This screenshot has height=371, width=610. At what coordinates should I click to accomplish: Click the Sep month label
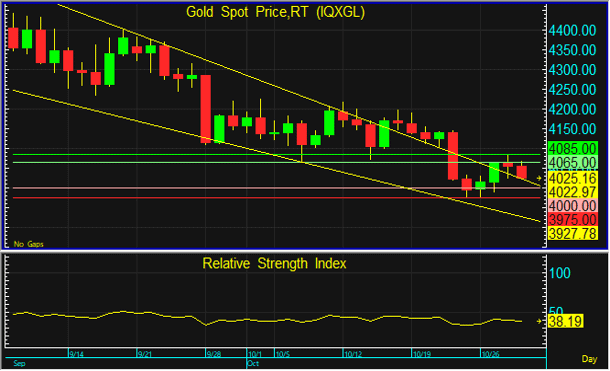point(19,364)
